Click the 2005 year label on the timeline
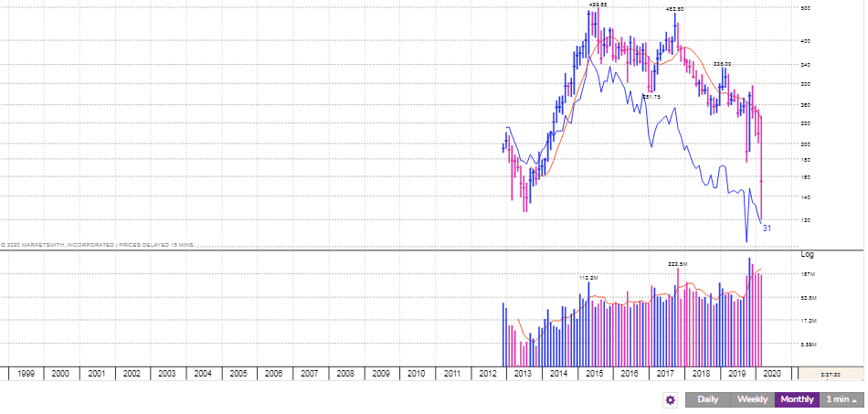868x414 pixels. coord(238,374)
